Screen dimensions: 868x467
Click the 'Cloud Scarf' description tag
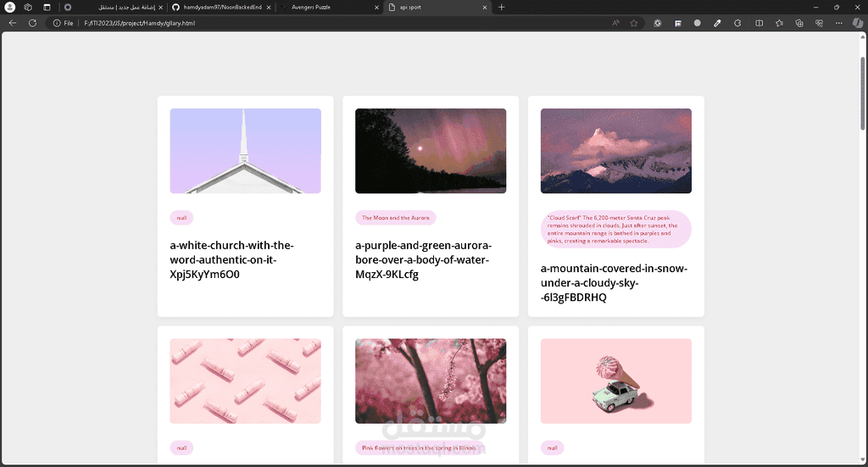pos(616,230)
